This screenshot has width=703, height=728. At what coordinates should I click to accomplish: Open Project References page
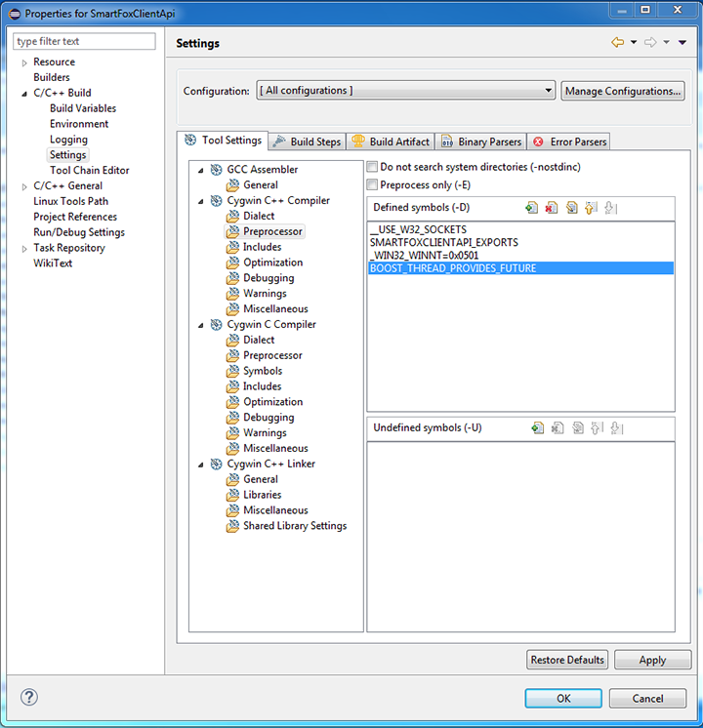pyautogui.click(x=75, y=217)
